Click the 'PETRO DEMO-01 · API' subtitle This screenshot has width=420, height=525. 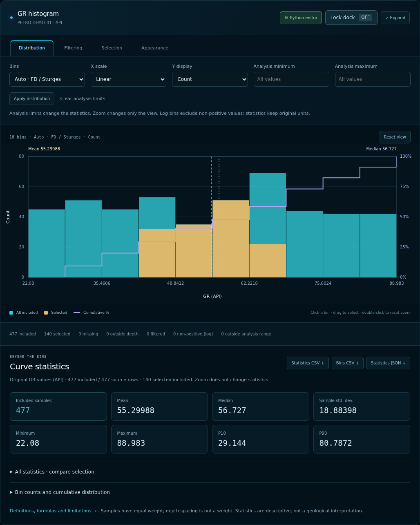pos(40,23)
